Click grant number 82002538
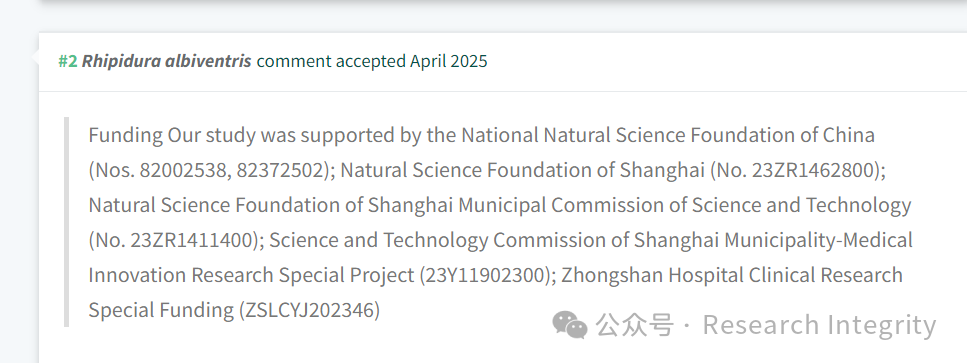The image size is (967, 363). coord(185,170)
